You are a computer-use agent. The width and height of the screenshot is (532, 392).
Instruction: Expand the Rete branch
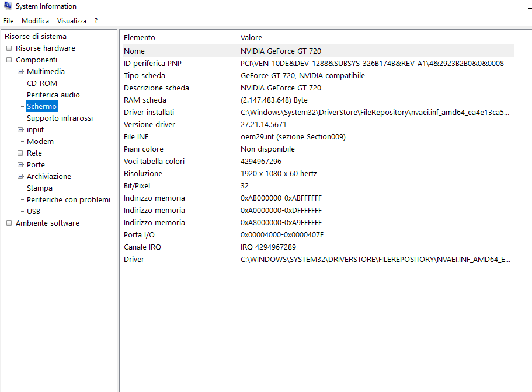(x=20, y=153)
